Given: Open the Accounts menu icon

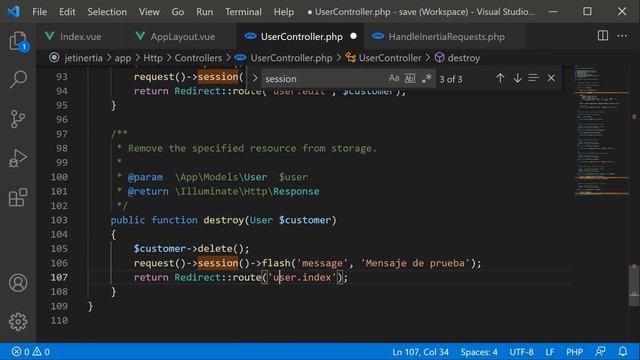Looking at the screenshot, I should click(x=18, y=282).
